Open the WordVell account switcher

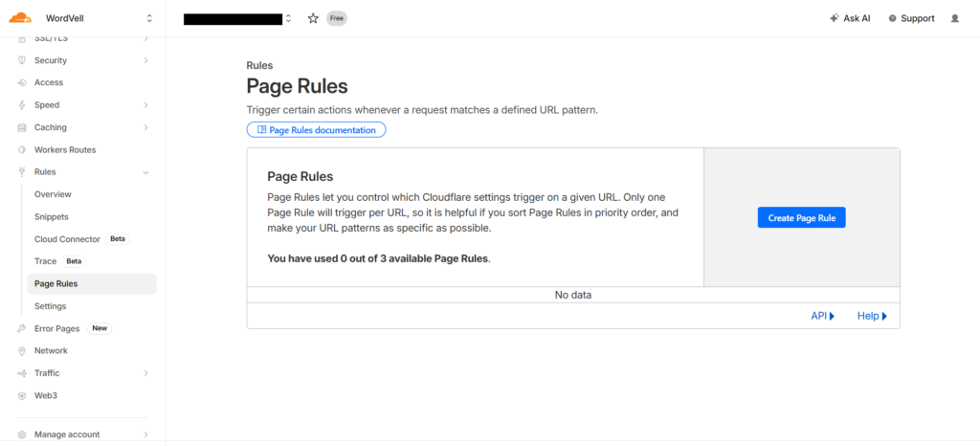click(x=148, y=19)
